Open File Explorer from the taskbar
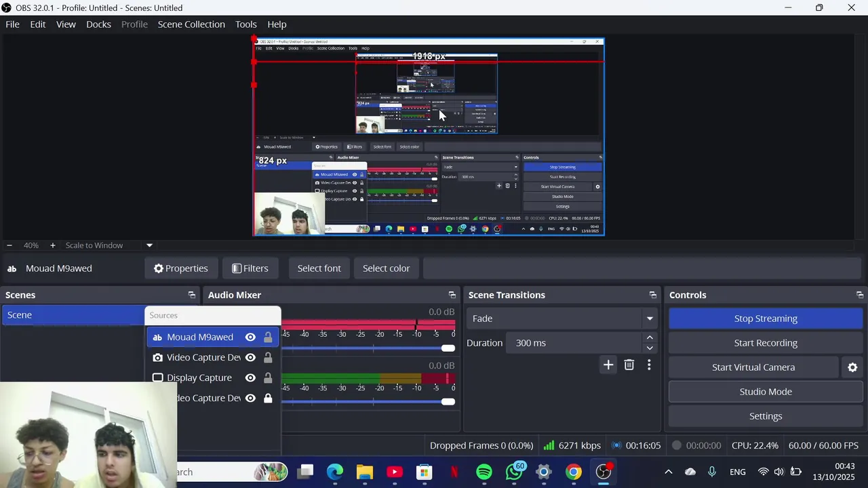Image resolution: width=868 pixels, height=488 pixels. coord(365,472)
